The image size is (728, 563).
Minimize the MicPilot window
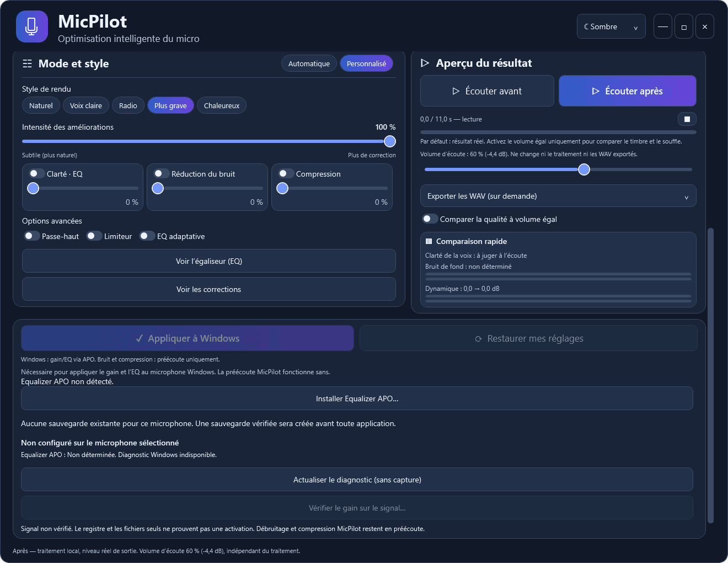point(663,26)
